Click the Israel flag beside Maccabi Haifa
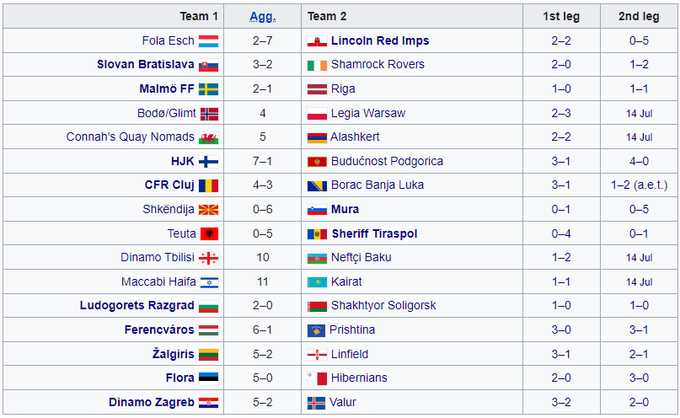The height and width of the screenshot is (418, 680). point(209,281)
